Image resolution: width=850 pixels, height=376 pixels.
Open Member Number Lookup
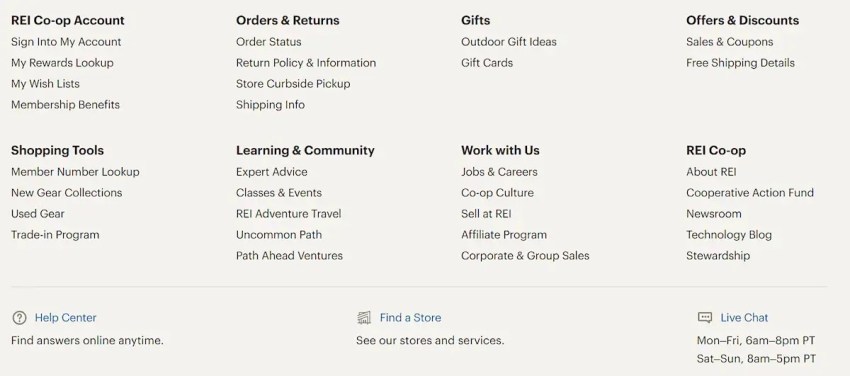click(75, 172)
